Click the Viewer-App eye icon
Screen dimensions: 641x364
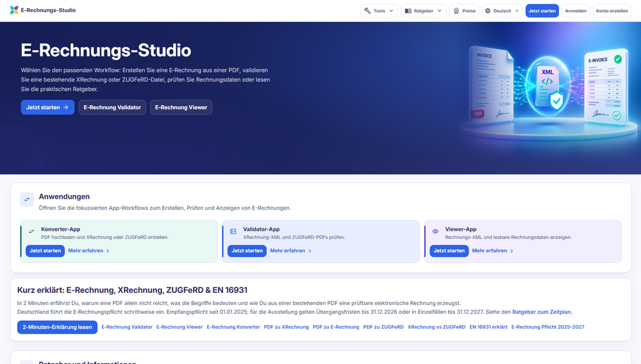[x=435, y=231]
